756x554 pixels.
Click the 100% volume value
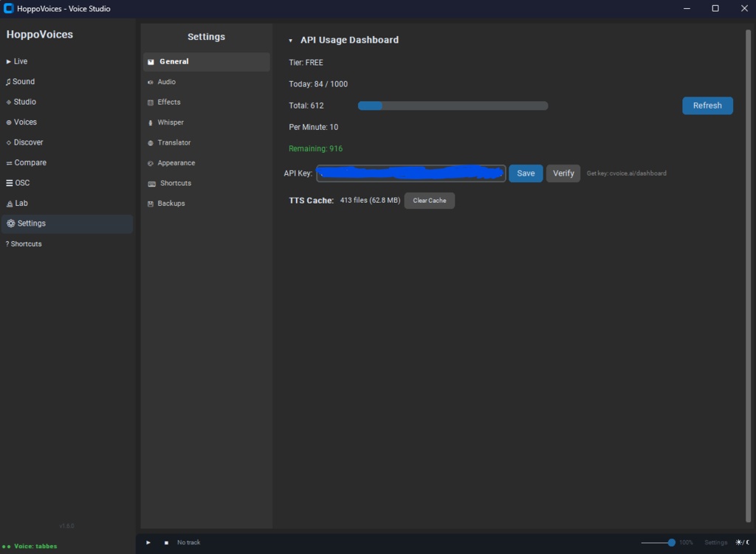pos(686,542)
